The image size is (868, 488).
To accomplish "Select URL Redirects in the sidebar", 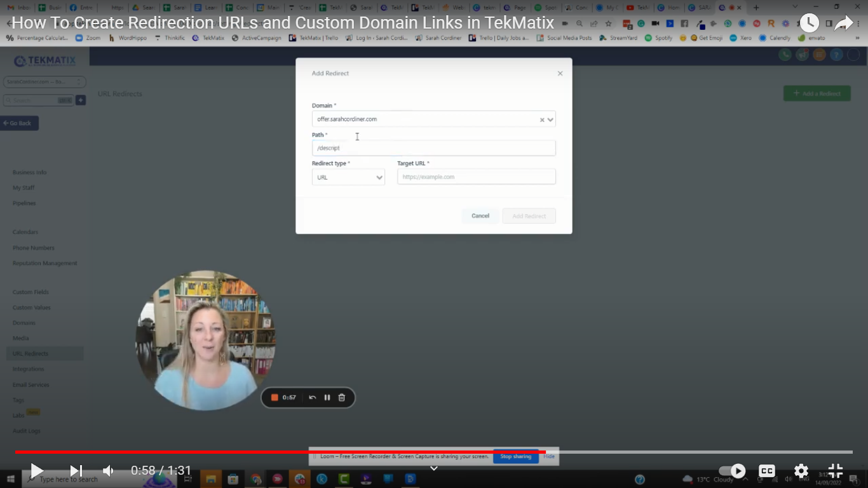I will click(x=44, y=353).
